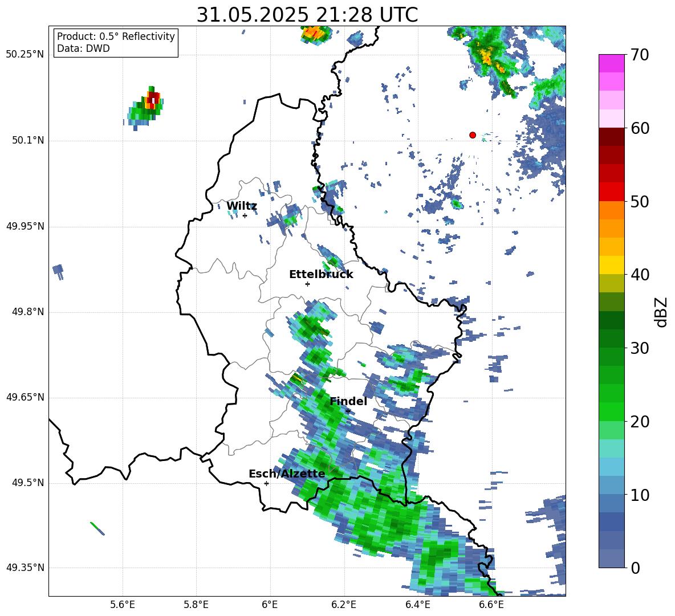The image size is (675, 616).
Task: Pick the dark red swatch below 60
Action: click(x=611, y=137)
